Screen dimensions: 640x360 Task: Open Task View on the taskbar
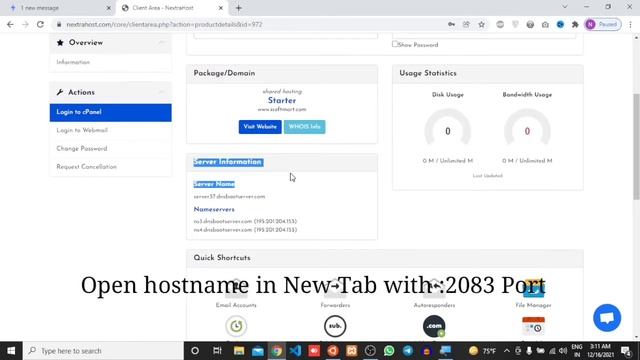(x=217, y=351)
